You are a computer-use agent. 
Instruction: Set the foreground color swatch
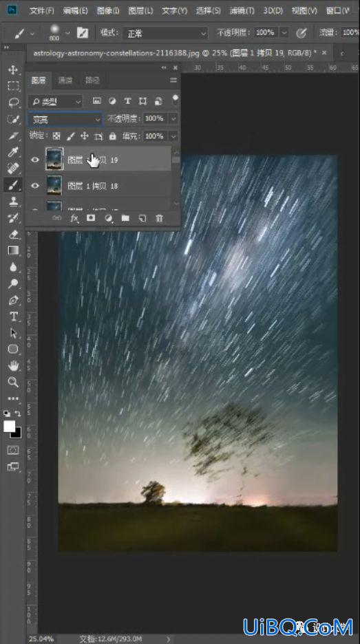(9, 427)
